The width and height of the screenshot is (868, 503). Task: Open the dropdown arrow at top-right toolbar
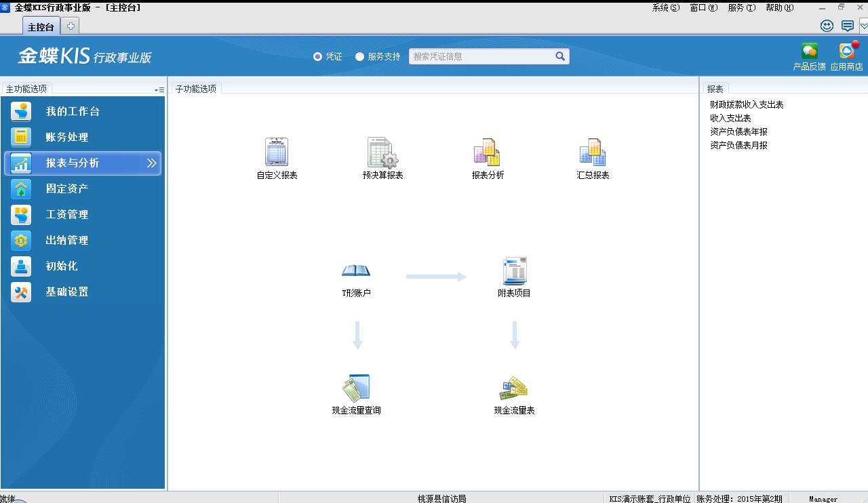pos(863,26)
